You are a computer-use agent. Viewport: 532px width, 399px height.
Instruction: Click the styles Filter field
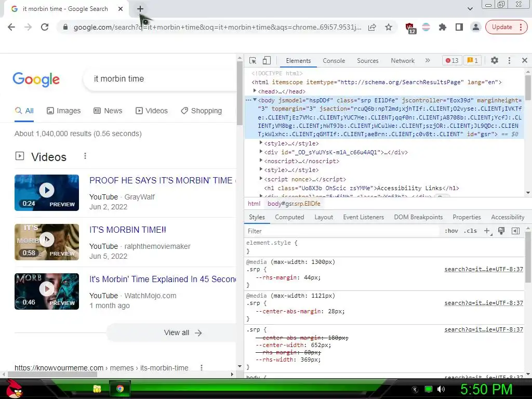coord(342,231)
